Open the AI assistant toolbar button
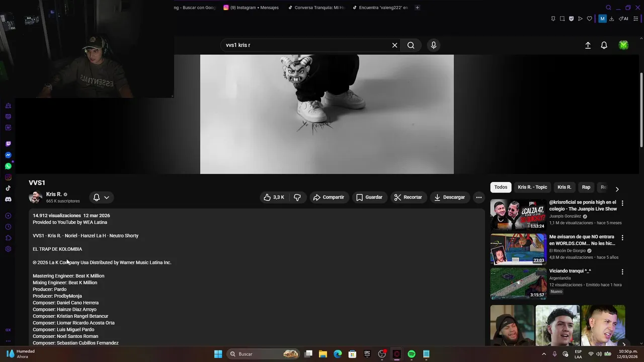Image resolution: width=644 pixels, height=362 pixels. click(x=623, y=19)
